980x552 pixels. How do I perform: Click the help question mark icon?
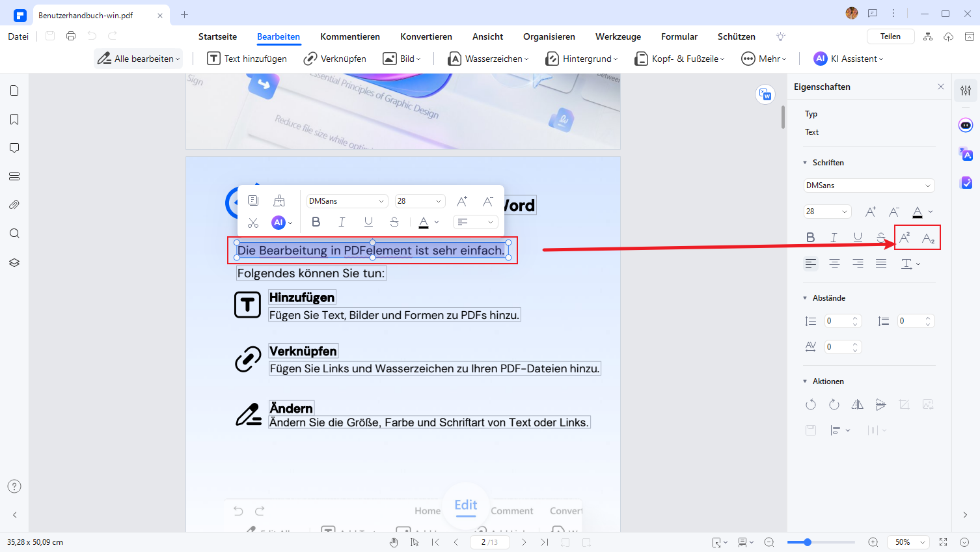coord(14,486)
